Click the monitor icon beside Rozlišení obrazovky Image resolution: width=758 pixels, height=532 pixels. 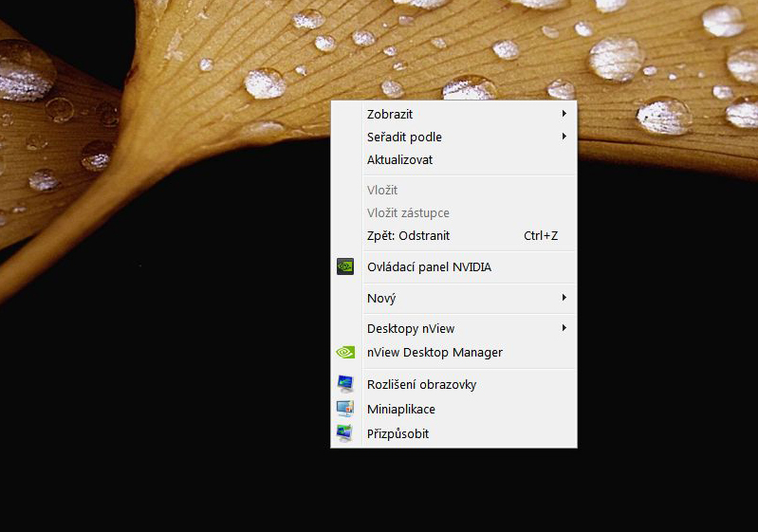tap(345, 384)
